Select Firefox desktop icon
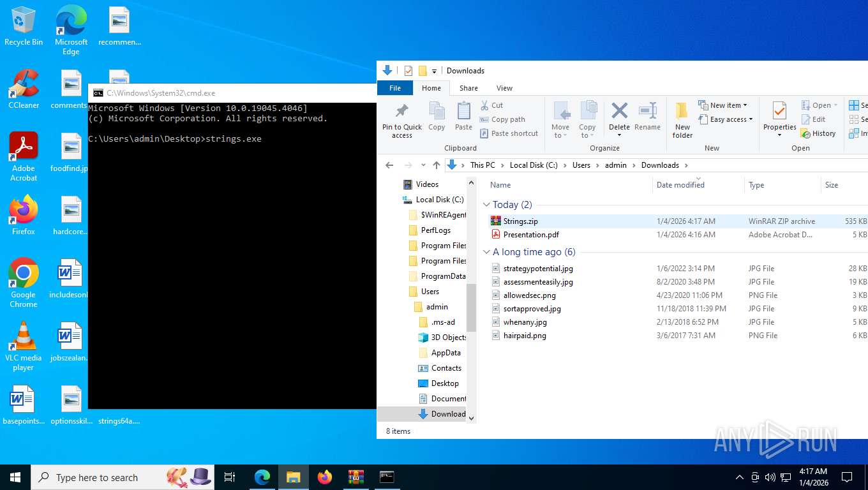The image size is (868, 490). pyautogui.click(x=24, y=216)
